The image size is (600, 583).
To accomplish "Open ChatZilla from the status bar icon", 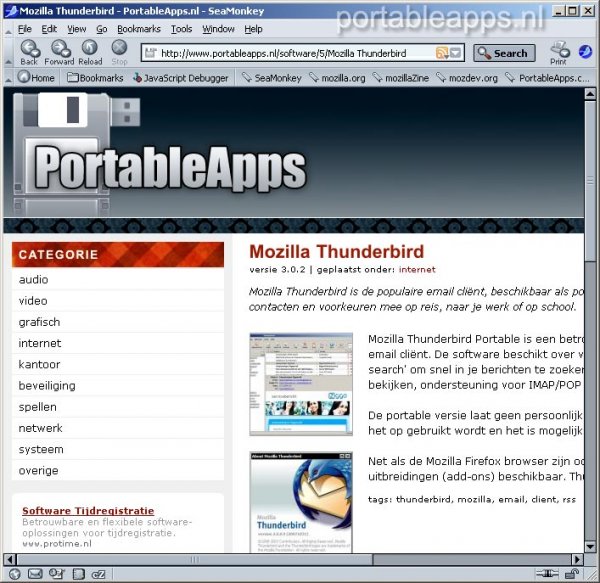I will click(99, 574).
